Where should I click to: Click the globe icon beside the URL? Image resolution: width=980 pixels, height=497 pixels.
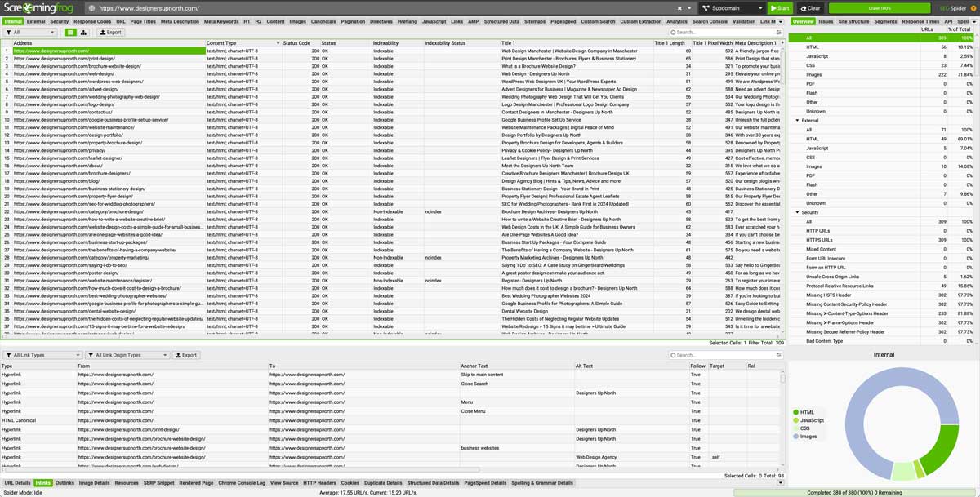pyautogui.click(x=92, y=8)
